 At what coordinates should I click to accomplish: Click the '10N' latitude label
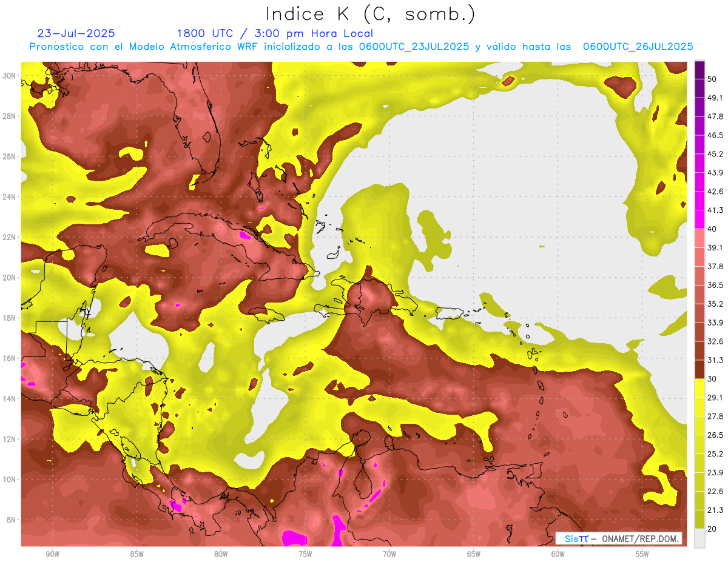tap(10, 480)
